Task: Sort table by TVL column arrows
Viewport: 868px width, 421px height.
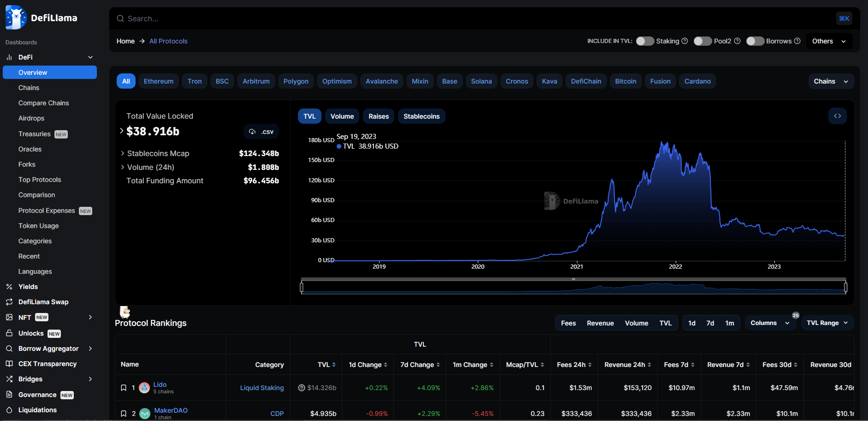Action: click(x=334, y=365)
